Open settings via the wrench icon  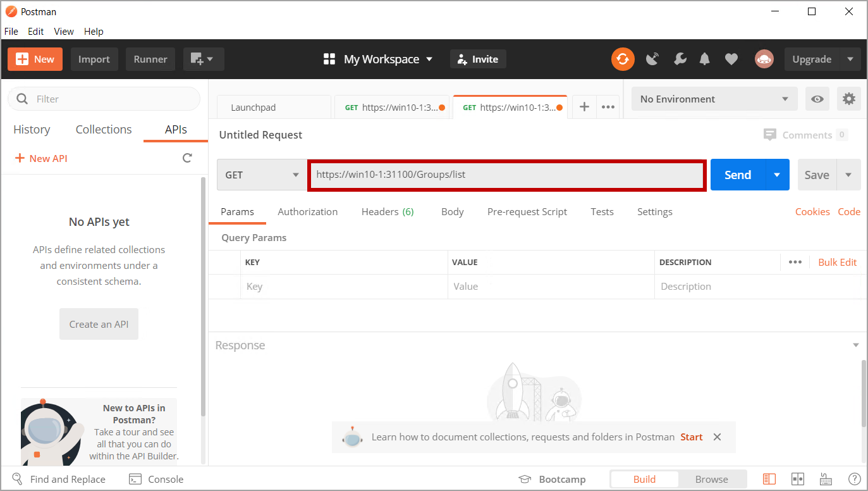(x=680, y=59)
